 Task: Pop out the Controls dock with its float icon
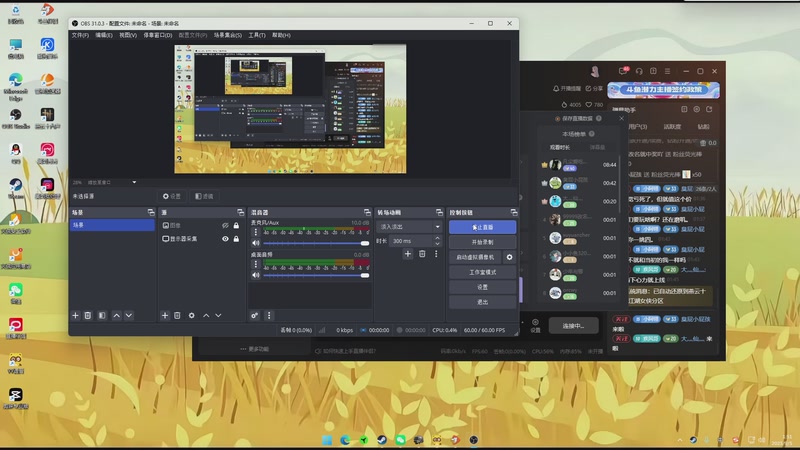coord(514,212)
